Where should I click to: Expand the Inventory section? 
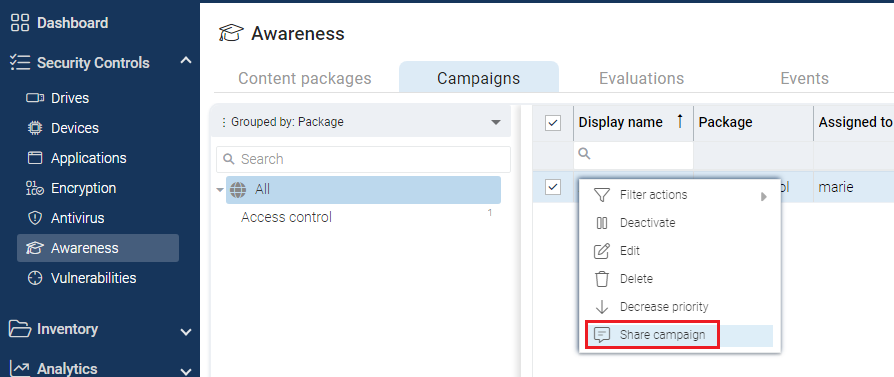tap(186, 331)
